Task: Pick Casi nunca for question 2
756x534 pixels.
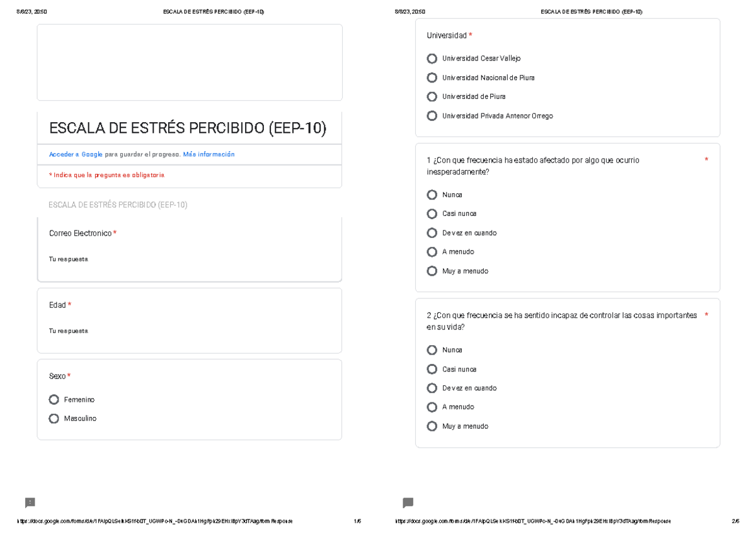Action: tap(432, 369)
